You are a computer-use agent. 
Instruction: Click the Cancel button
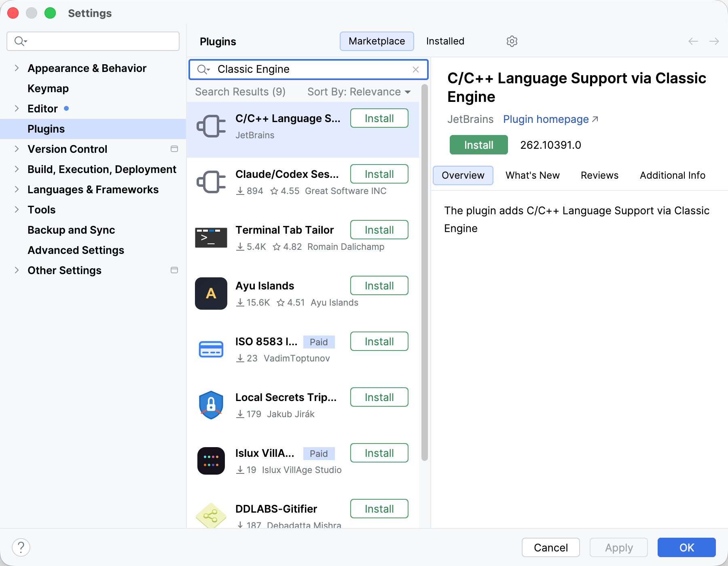point(550,547)
